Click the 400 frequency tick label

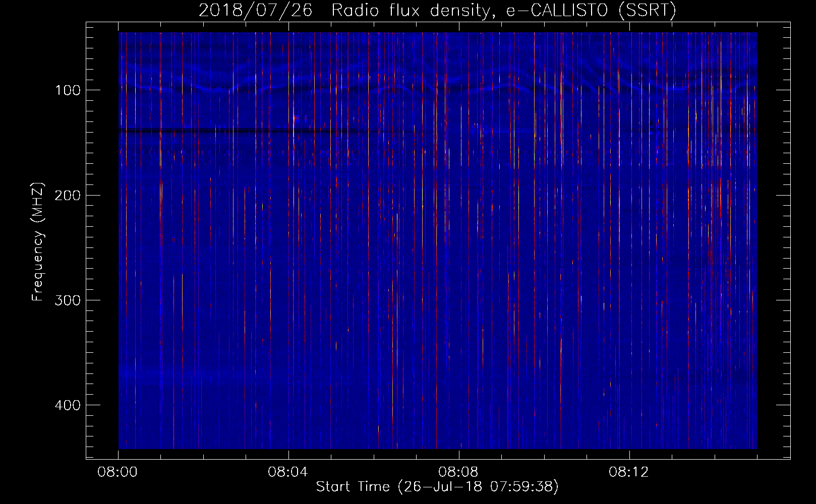tap(68, 405)
